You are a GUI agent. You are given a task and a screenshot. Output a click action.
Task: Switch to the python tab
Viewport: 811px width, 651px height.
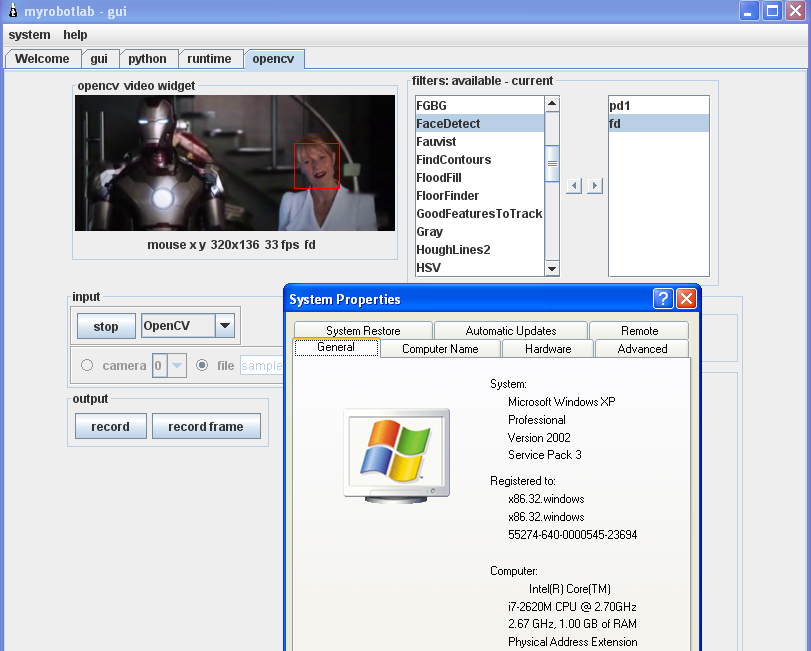pos(147,59)
